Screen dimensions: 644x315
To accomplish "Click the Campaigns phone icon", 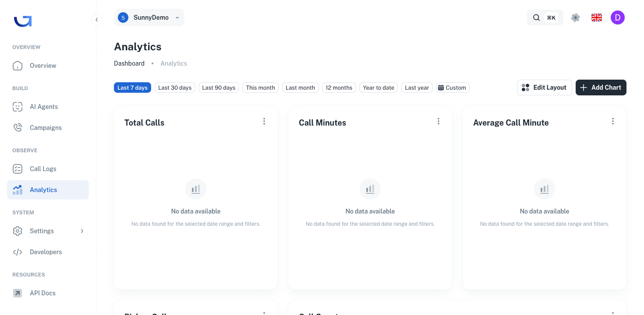I will pos(18,128).
